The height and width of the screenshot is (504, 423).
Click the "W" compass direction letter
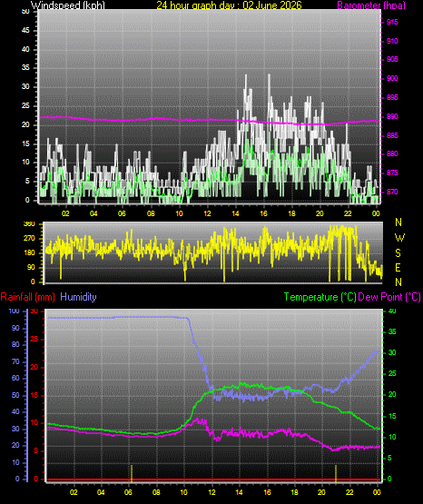(399, 238)
